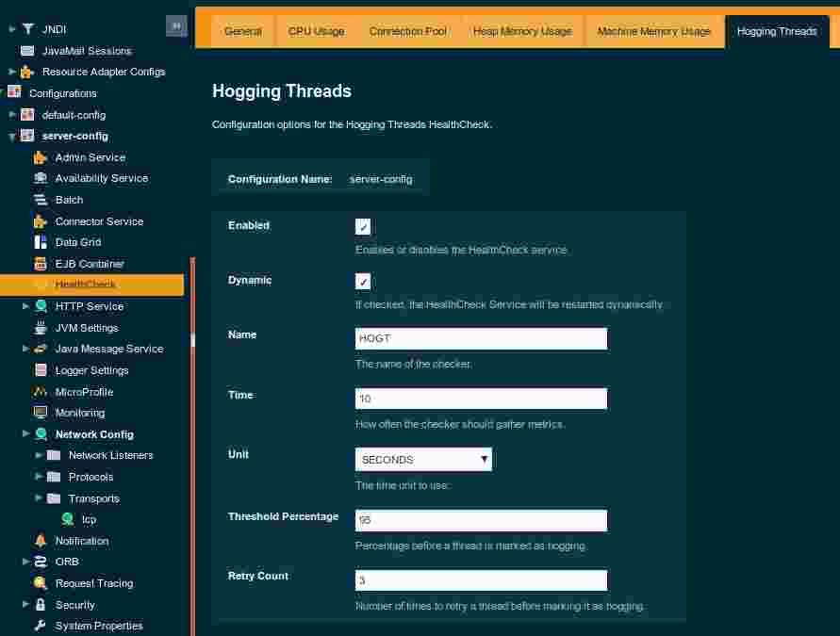Click the Threshold Percentage input field
The width and height of the screenshot is (840, 636).
481,521
